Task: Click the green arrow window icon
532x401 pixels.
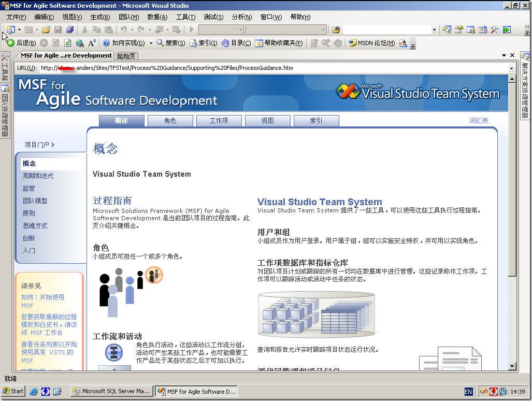Action: pos(507,30)
